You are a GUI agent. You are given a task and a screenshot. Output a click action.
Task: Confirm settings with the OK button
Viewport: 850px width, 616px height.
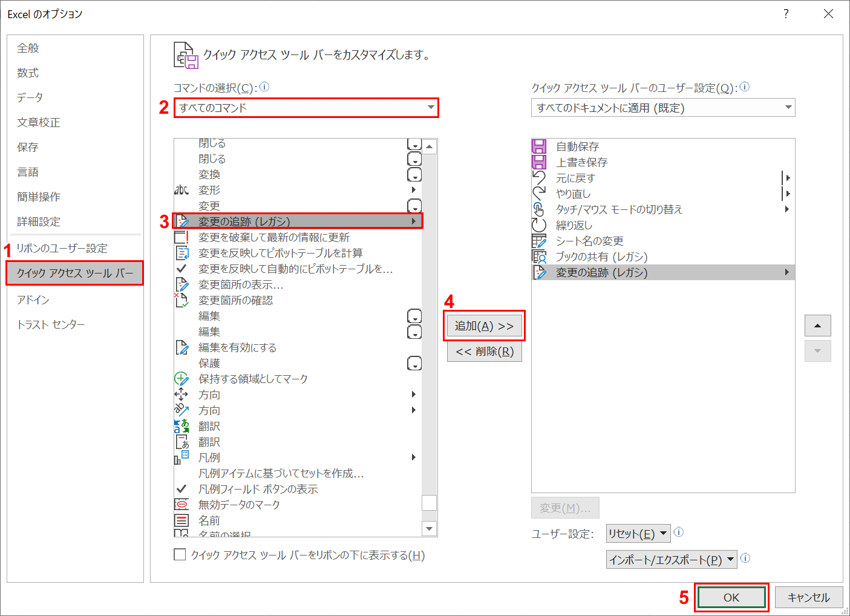pyautogui.click(x=731, y=597)
